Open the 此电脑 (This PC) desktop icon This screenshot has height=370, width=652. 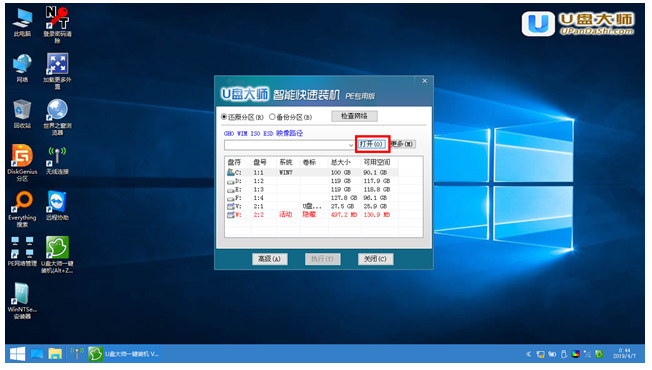pyautogui.click(x=22, y=22)
